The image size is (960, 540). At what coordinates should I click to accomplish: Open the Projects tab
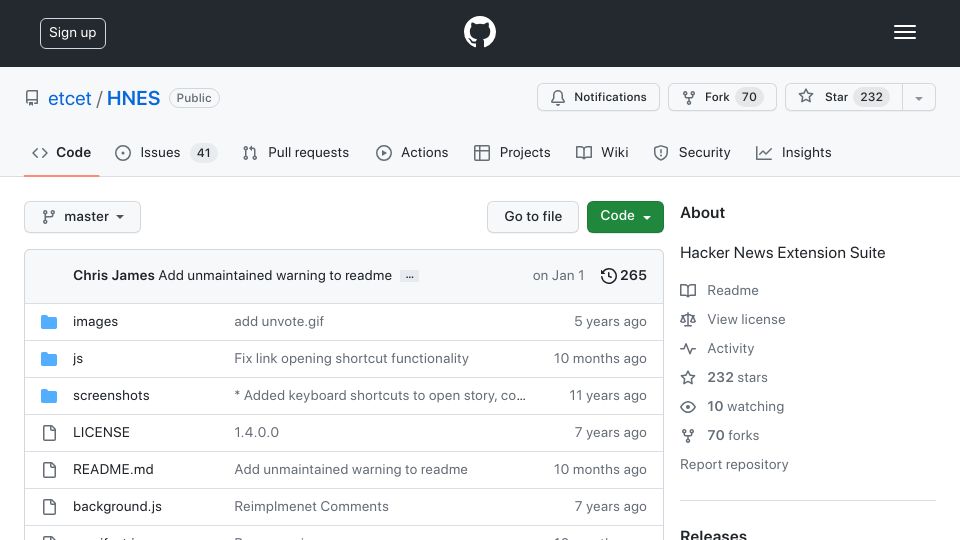coord(512,152)
